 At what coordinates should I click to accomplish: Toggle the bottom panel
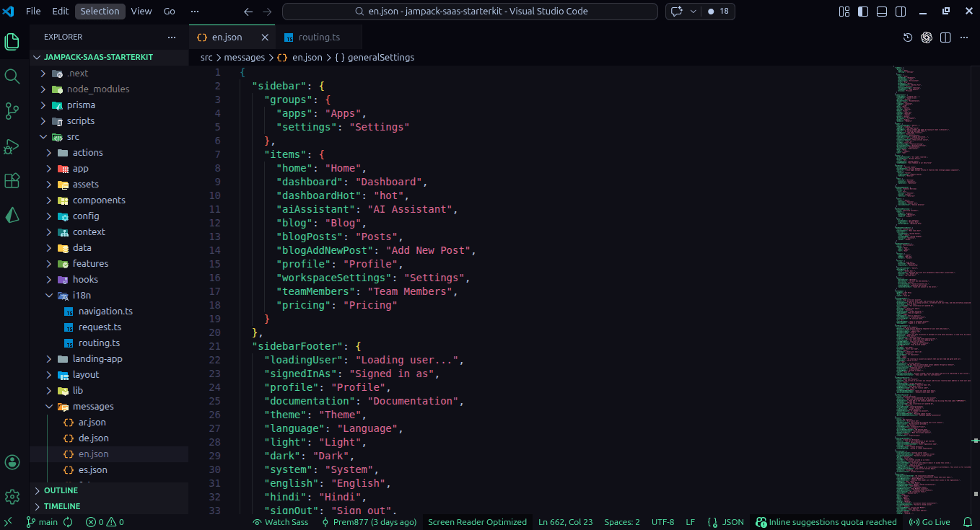coord(882,12)
